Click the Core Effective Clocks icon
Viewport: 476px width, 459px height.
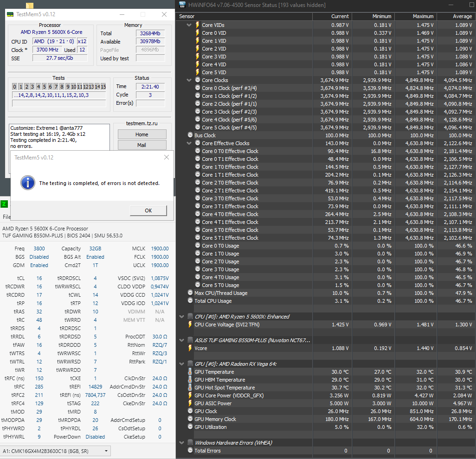[198, 143]
